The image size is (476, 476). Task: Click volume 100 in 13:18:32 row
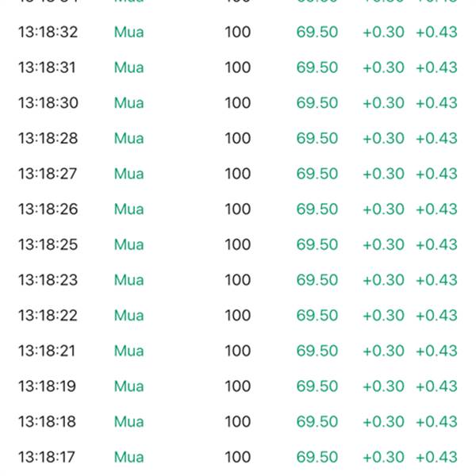(x=238, y=32)
